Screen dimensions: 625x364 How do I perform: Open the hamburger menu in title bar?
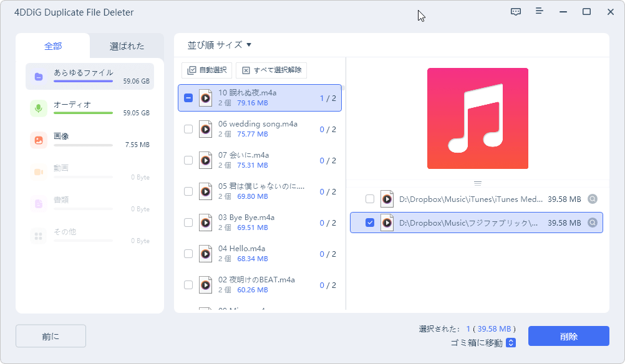pos(540,11)
